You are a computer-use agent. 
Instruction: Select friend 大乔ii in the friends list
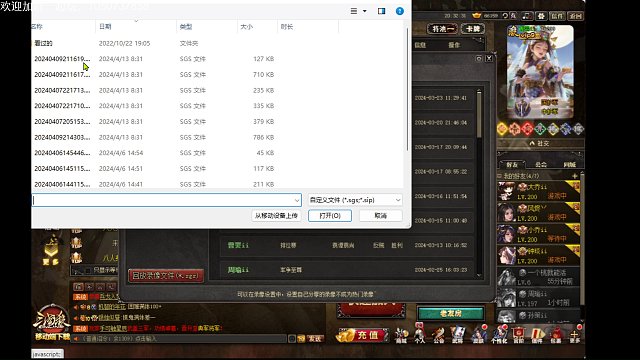tap(538, 192)
